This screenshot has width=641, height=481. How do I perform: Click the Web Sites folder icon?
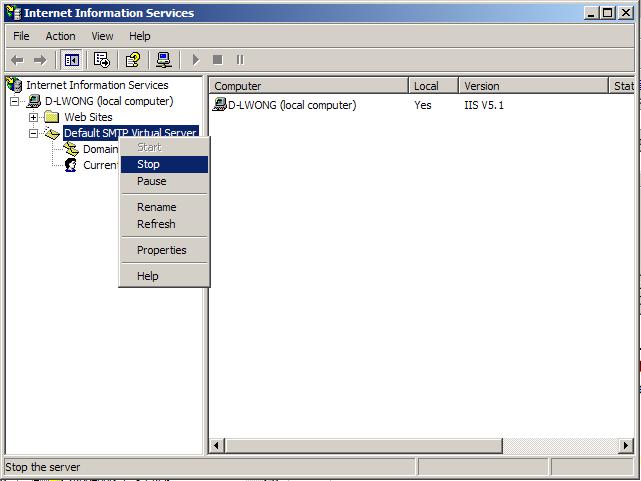tap(52, 117)
